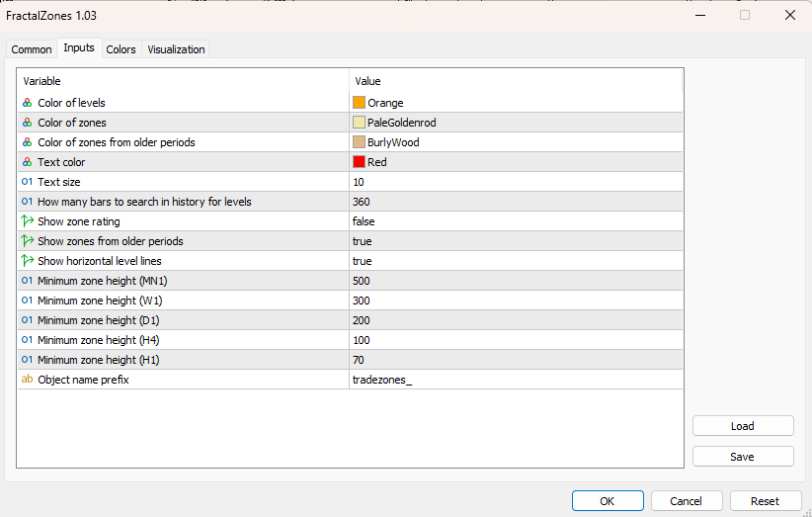The width and height of the screenshot is (812, 517).
Task: Click the color icon beside Color of zones
Action: (x=28, y=123)
